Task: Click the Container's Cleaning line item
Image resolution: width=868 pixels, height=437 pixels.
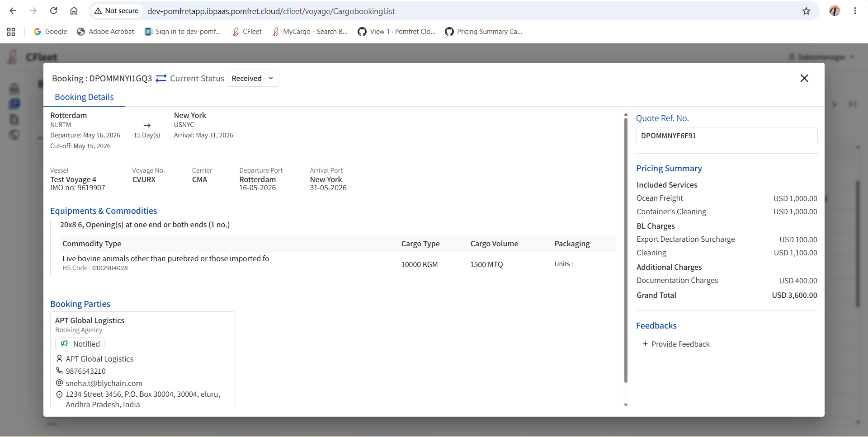Action: 726,211
